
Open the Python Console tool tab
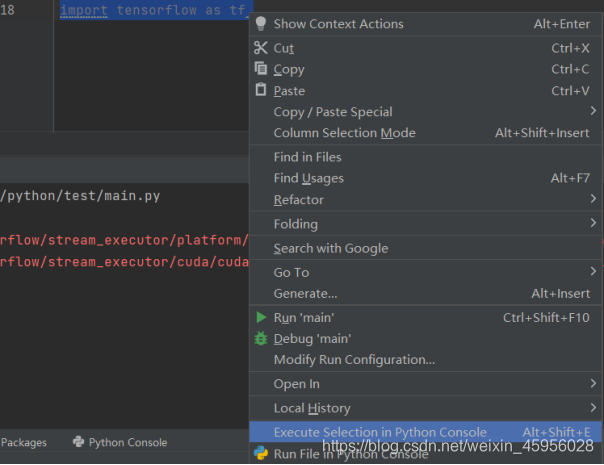point(120,442)
